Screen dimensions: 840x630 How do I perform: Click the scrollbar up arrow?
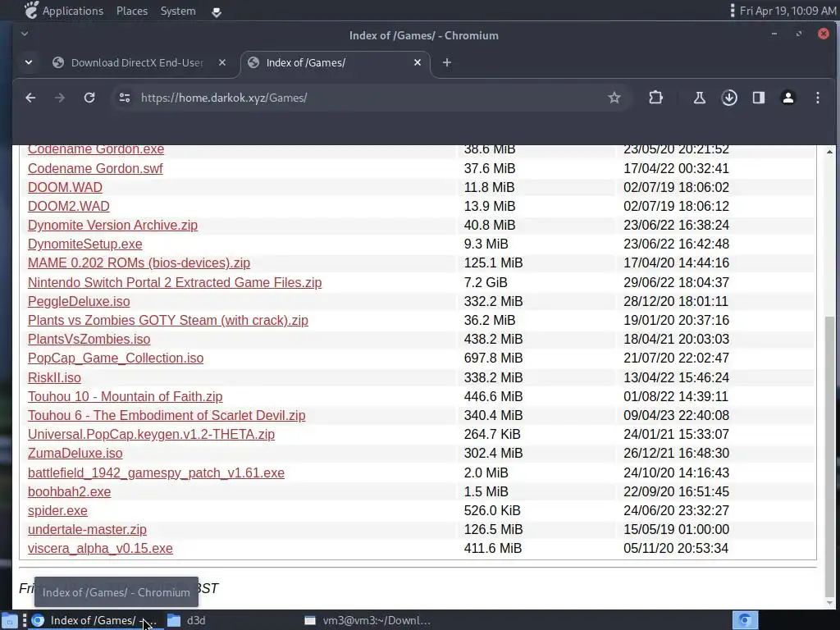click(x=829, y=152)
